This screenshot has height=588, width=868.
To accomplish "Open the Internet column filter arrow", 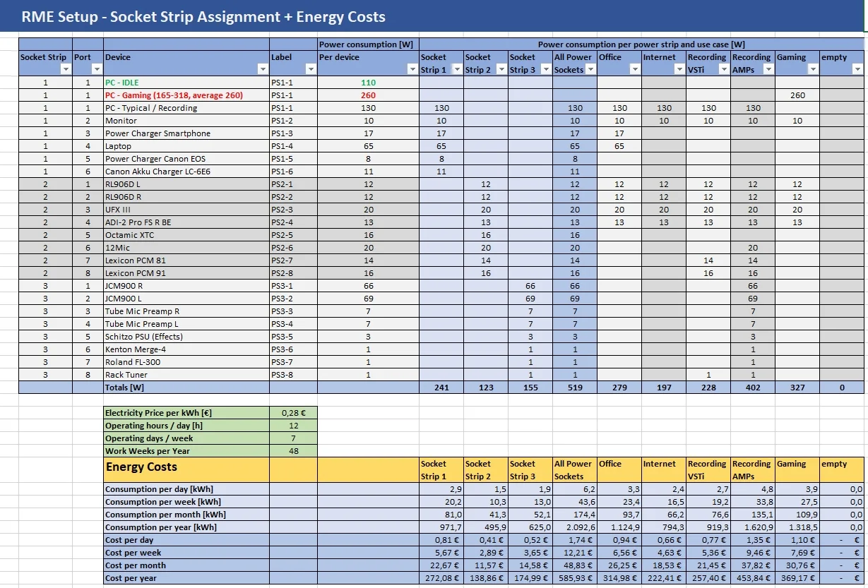I will point(679,70).
